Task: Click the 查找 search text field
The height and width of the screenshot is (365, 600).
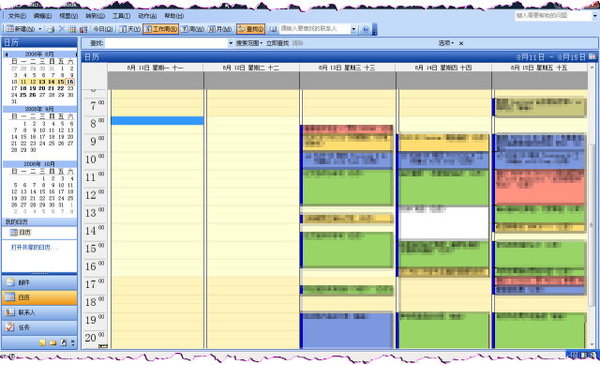Action: pyautogui.click(x=166, y=43)
